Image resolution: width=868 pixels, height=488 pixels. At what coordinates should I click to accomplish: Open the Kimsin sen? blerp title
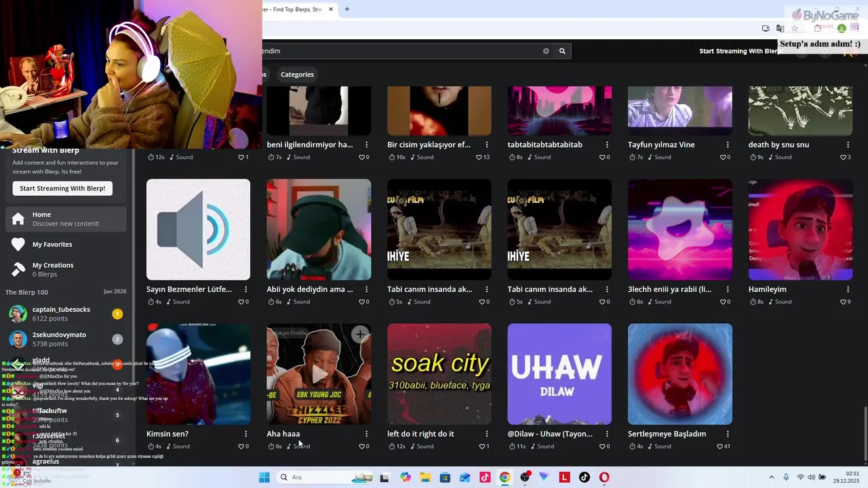167,434
